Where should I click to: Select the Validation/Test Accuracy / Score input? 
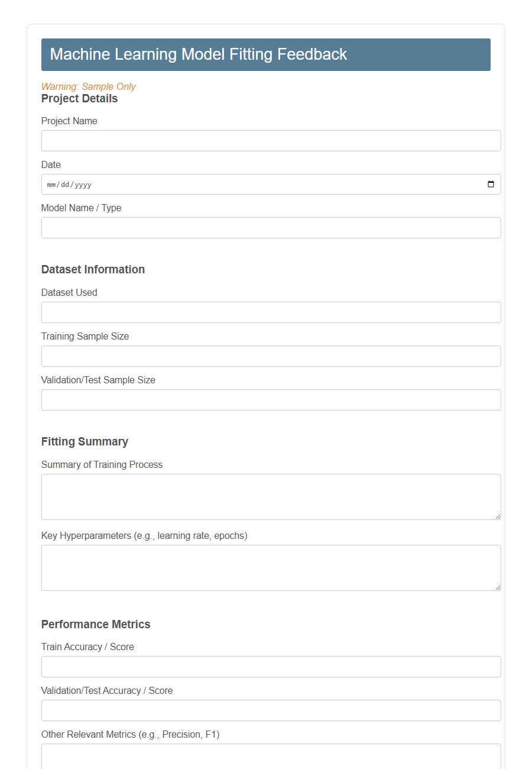pyautogui.click(x=271, y=710)
